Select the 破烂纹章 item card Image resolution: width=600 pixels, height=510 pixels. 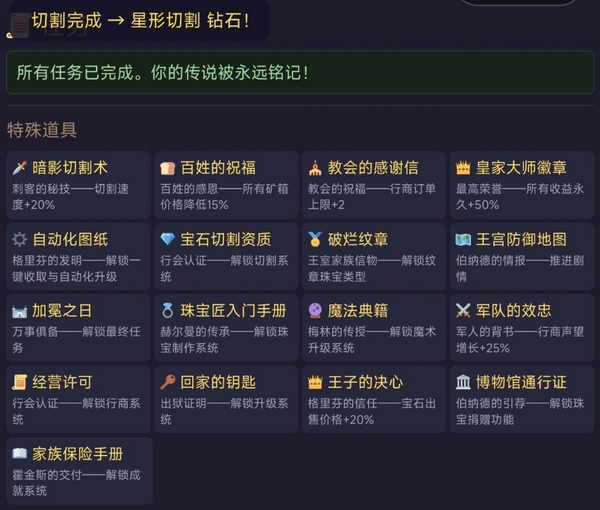[x=372, y=257]
